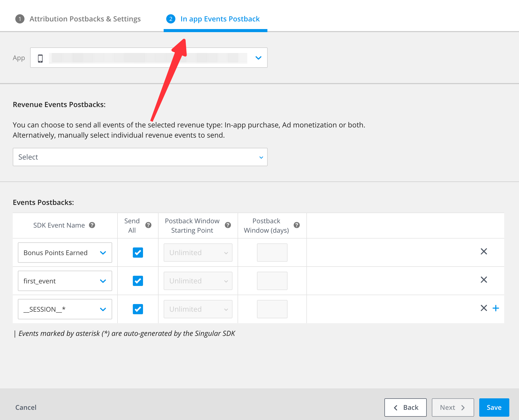Uncheck Send All for __SESSION__*
The width and height of the screenshot is (519, 420).
(138, 309)
